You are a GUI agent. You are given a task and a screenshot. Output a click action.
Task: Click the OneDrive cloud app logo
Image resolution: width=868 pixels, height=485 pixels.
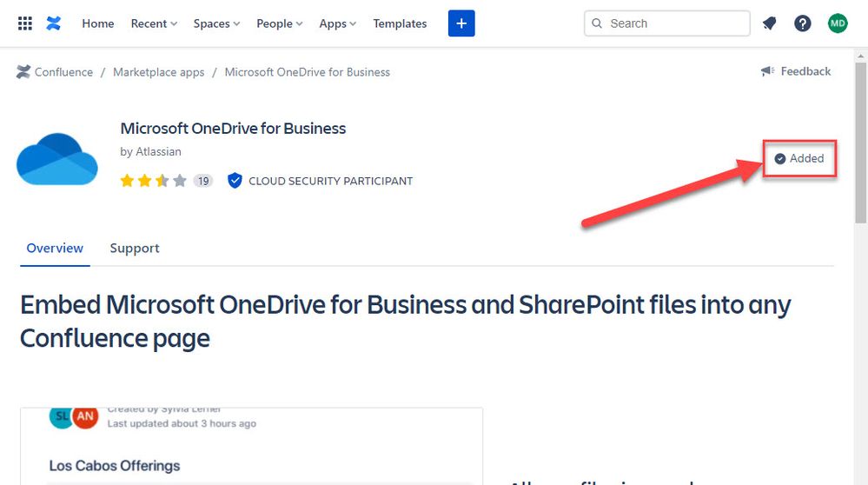point(57,159)
